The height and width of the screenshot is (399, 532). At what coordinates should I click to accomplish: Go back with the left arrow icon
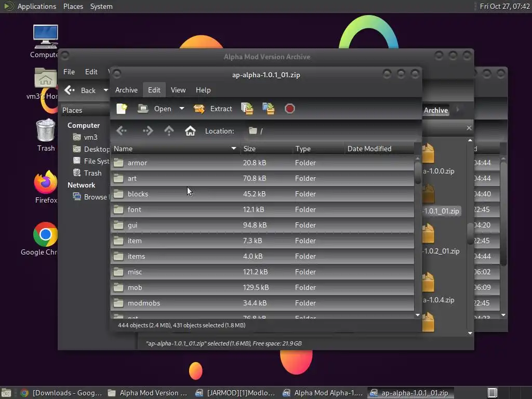(121, 131)
